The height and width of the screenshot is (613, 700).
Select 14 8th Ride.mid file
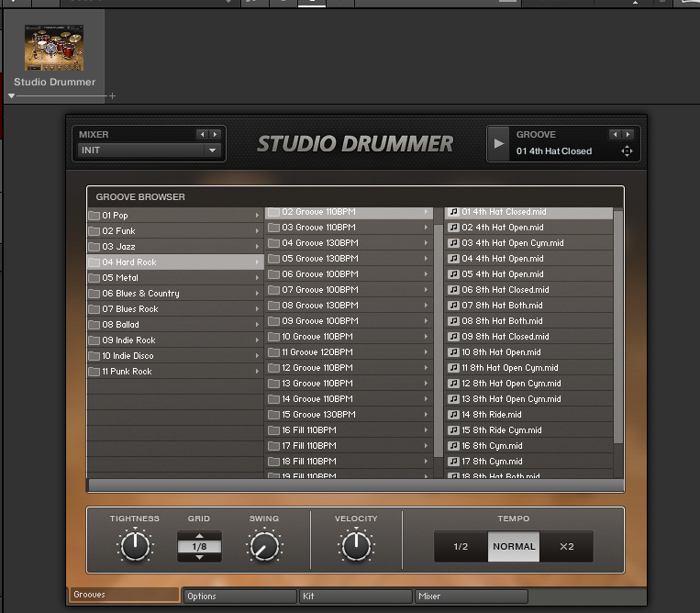(529, 415)
